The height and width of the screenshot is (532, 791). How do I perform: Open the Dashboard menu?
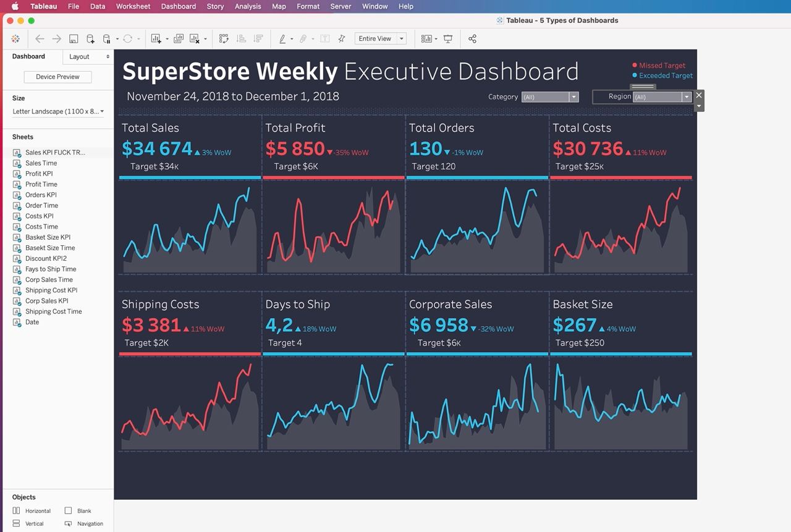coord(178,6)
